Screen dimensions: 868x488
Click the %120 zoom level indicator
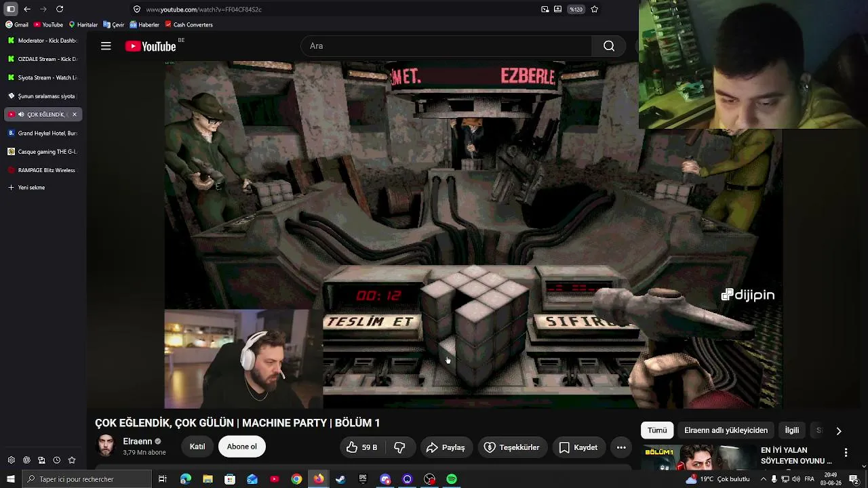(576, 9)
